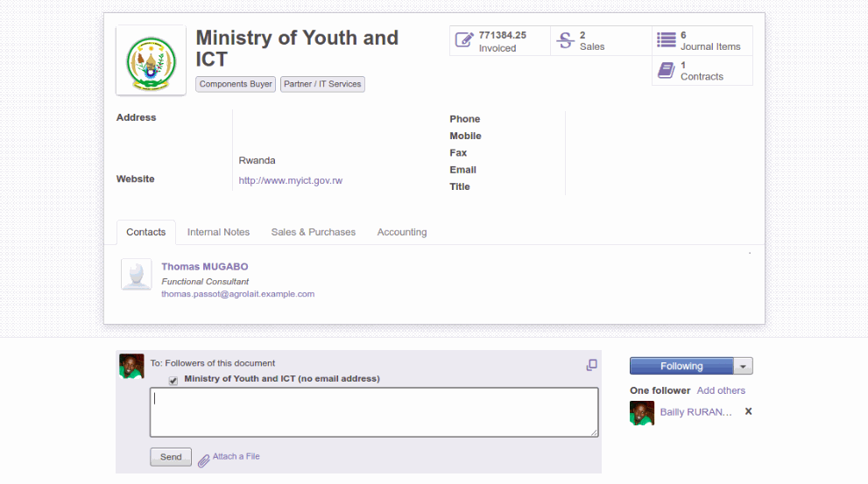Viewport: 868px width, 484px height.
Task: Switch to the Contacts tab
Action: tap(146, 232)
